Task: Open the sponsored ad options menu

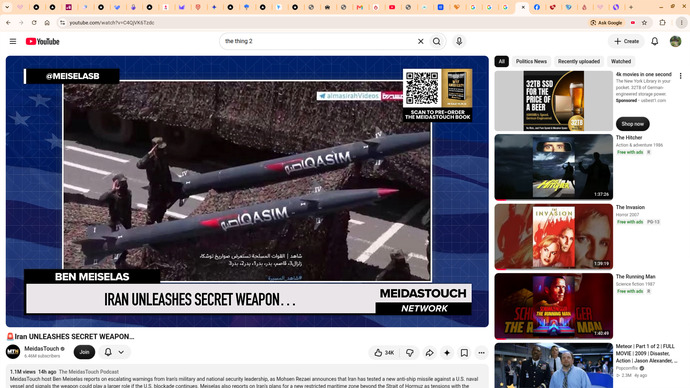Action: click(680, 76)
